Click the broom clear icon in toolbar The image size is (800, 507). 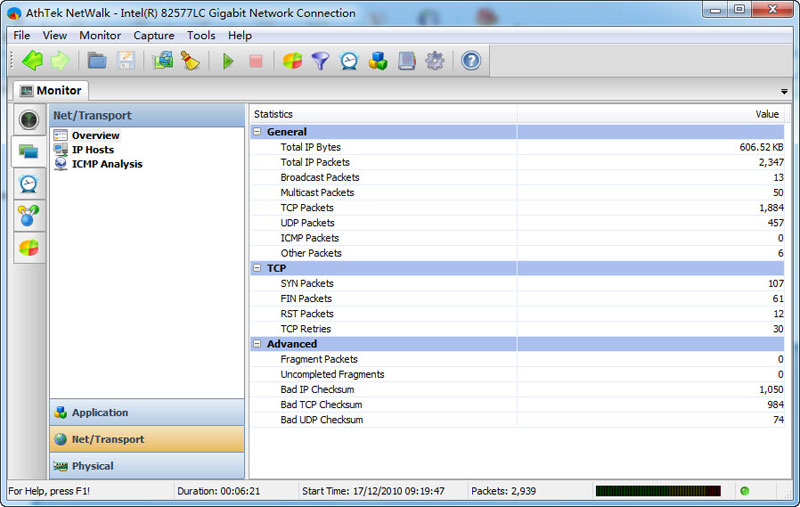tap(190, 61)
